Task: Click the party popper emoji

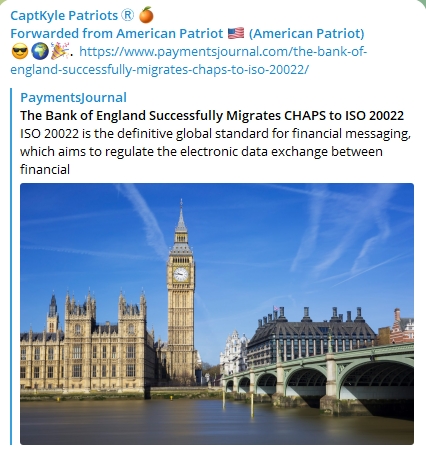Action: click(x=59, y=51)
